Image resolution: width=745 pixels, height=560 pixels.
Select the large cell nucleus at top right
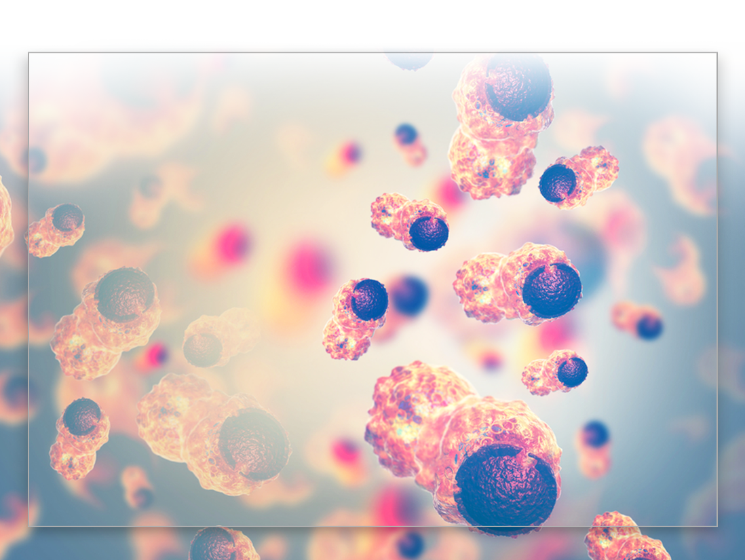pyautogui.click(x=517, y=84)
